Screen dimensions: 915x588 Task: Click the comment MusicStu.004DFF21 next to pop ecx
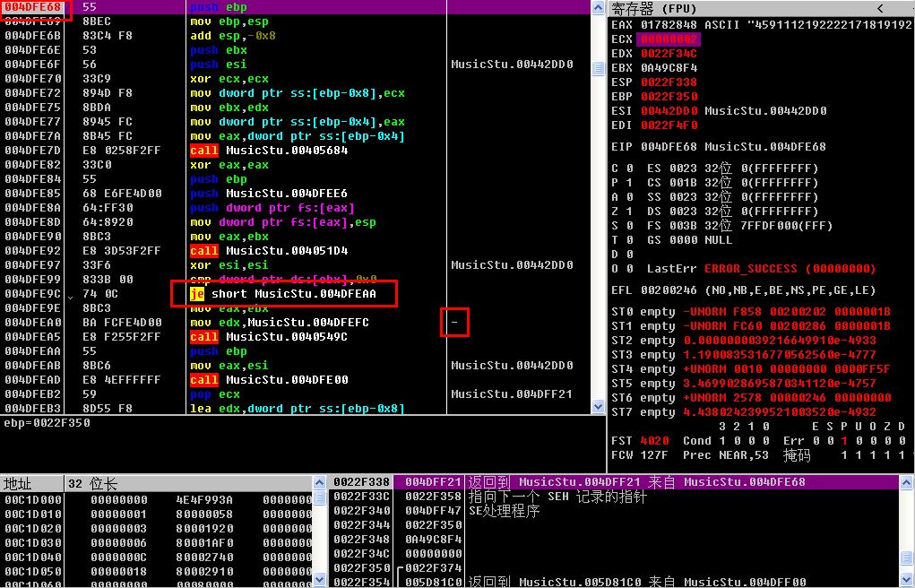pos(512,394)
